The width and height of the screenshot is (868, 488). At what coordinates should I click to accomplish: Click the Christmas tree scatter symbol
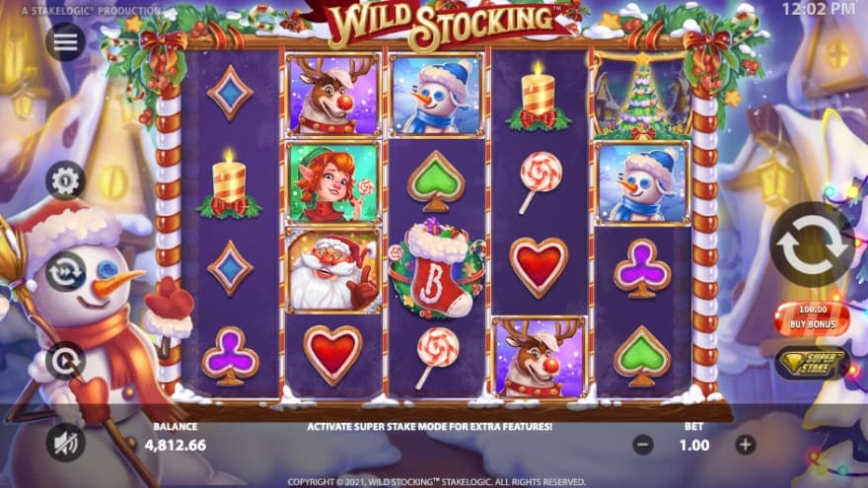(642, 96)
